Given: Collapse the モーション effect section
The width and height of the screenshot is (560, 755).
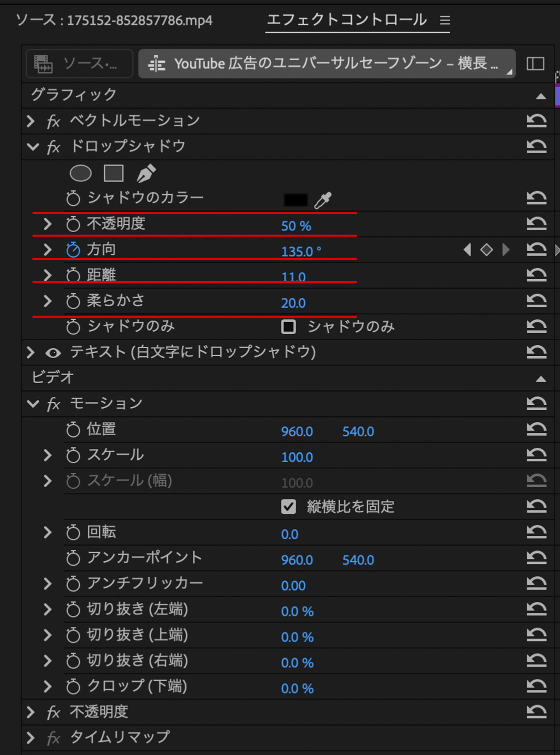Looking at the screenshot, I should [33, 404].
